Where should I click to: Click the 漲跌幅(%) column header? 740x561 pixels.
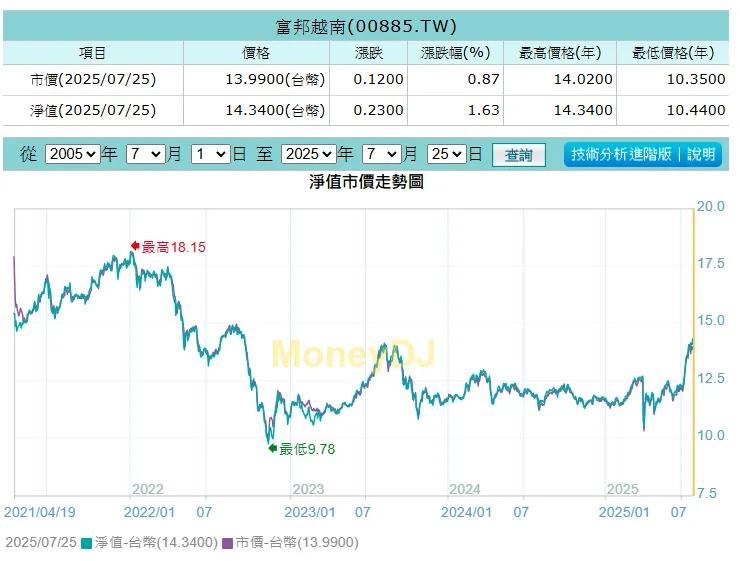455,53
